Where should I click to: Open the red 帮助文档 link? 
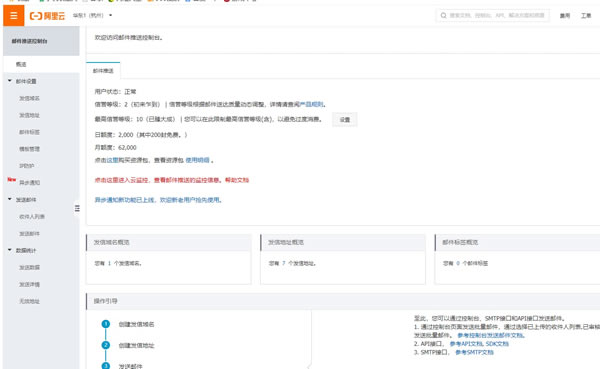click(x=237, y=180)
